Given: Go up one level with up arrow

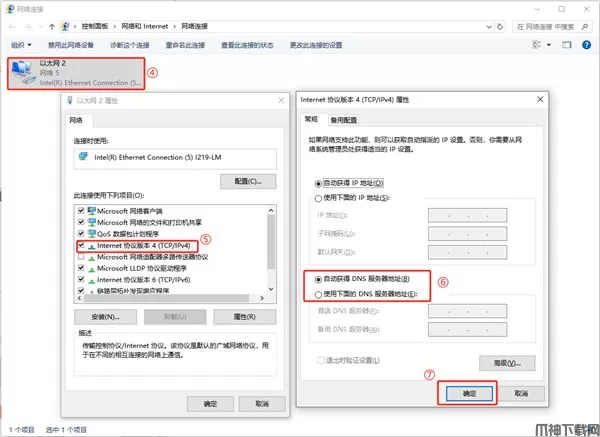Looking at the screenshot, I should (x=52, y=26).
